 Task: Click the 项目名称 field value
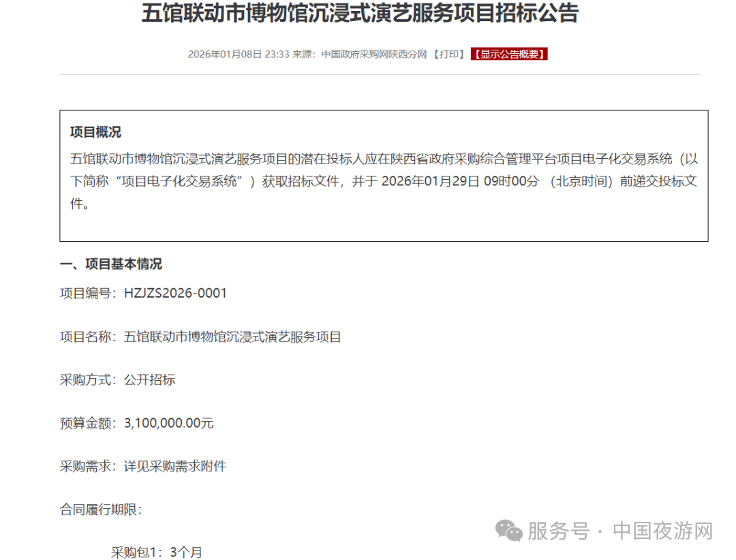[x=234, y=336]
